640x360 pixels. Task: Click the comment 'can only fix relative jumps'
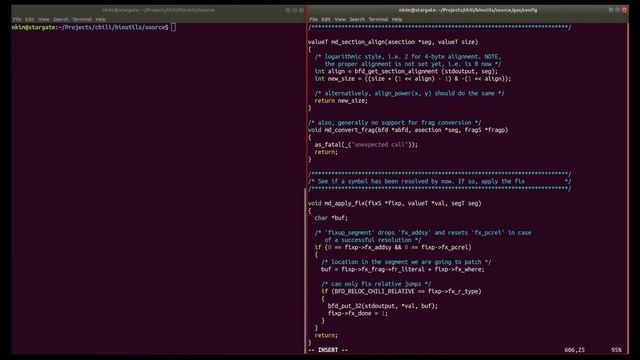click(376, 284)
